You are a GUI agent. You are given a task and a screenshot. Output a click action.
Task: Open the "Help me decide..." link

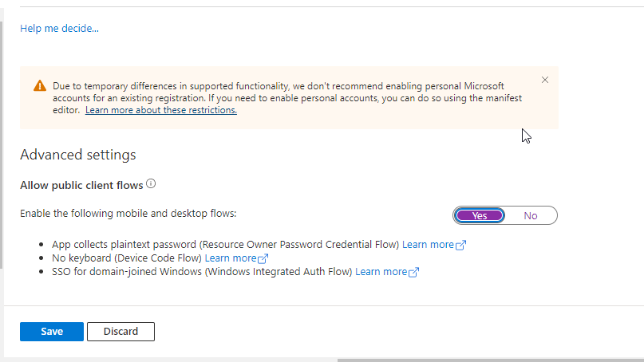point(59,29)
